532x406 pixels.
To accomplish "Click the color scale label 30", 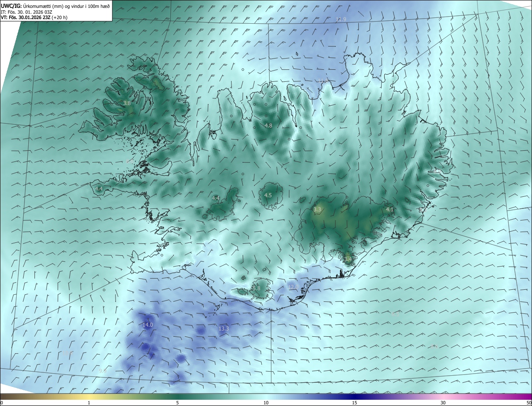I will tap(443, 403).
